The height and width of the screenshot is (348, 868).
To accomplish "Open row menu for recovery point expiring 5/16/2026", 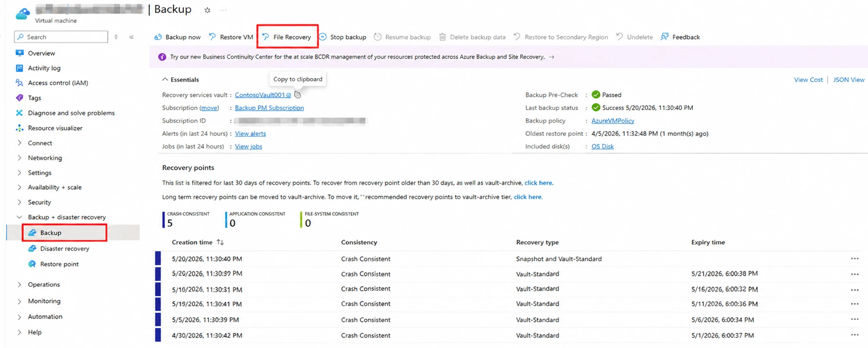I will click(854, 289).
